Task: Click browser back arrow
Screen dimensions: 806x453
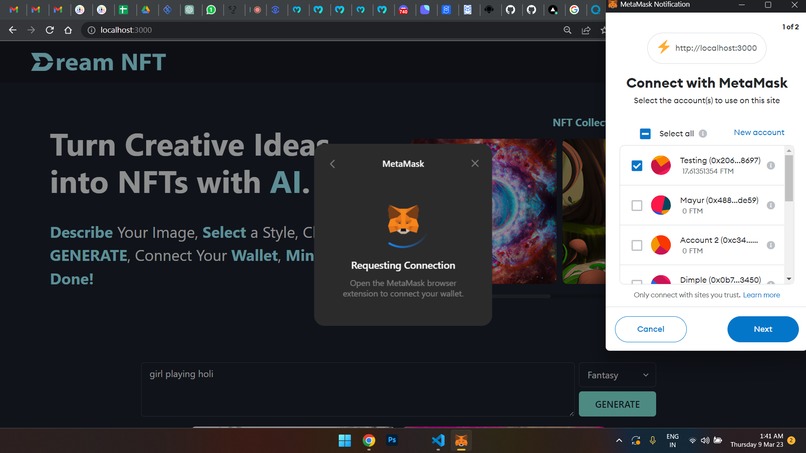Action: coord(13,30)
